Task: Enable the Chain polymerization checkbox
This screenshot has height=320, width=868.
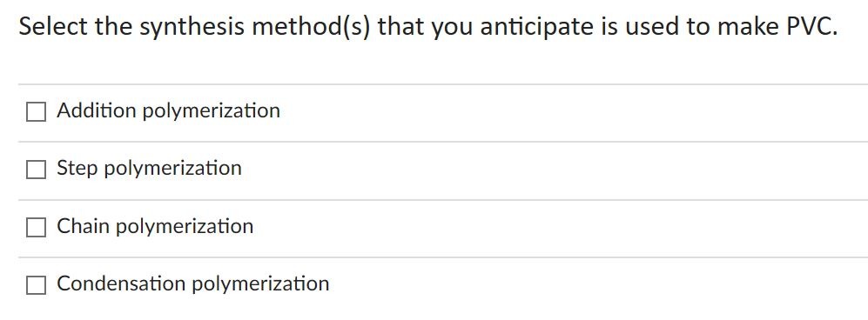Action: pyautogui.click(x=36, y=227)
